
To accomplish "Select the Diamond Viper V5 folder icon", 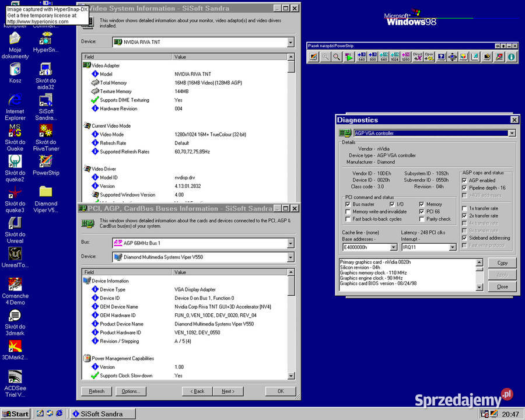I will tap(46, 199).
